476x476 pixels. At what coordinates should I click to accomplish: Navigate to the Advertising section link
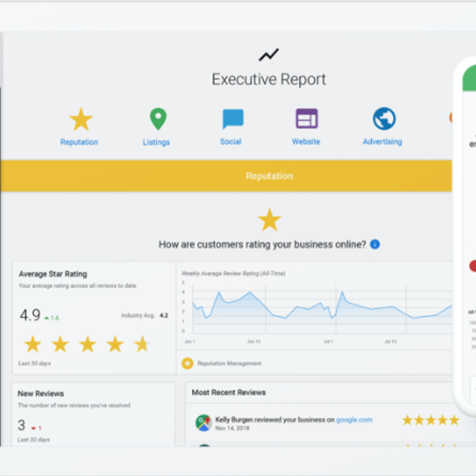(x=382, y=142)
